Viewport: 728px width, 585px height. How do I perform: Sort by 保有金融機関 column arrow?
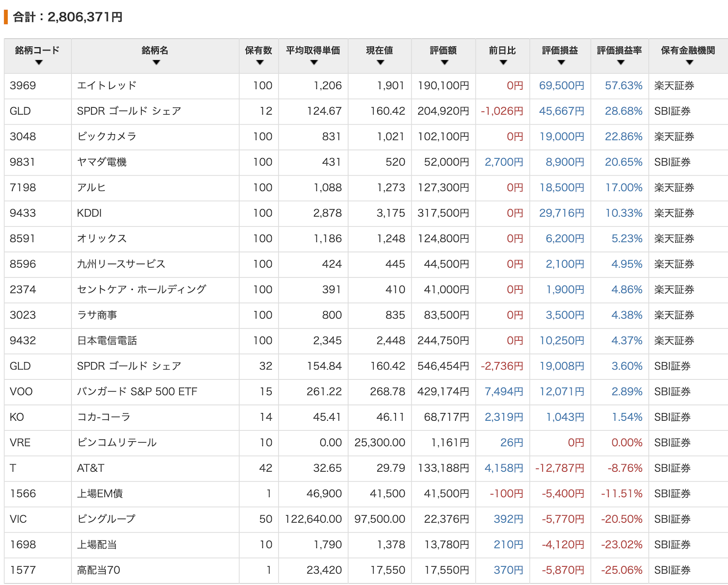point(689,62)
